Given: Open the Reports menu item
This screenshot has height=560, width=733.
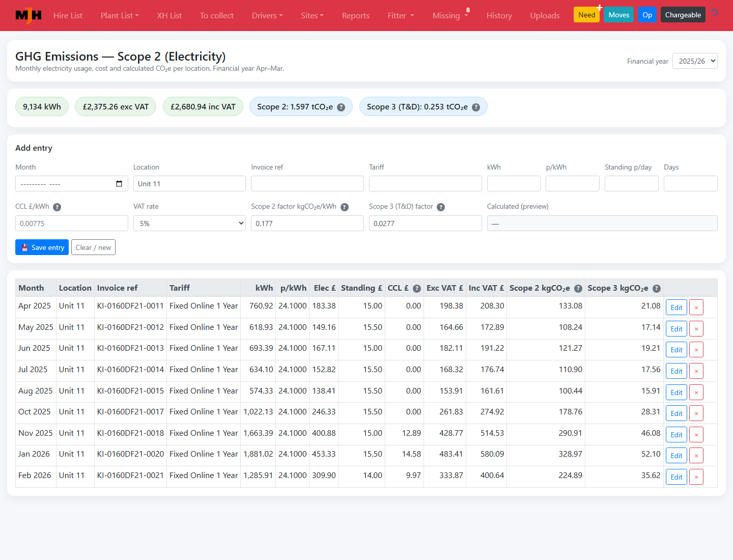Looking at the screenshot, I should click(x=356, y=16).
